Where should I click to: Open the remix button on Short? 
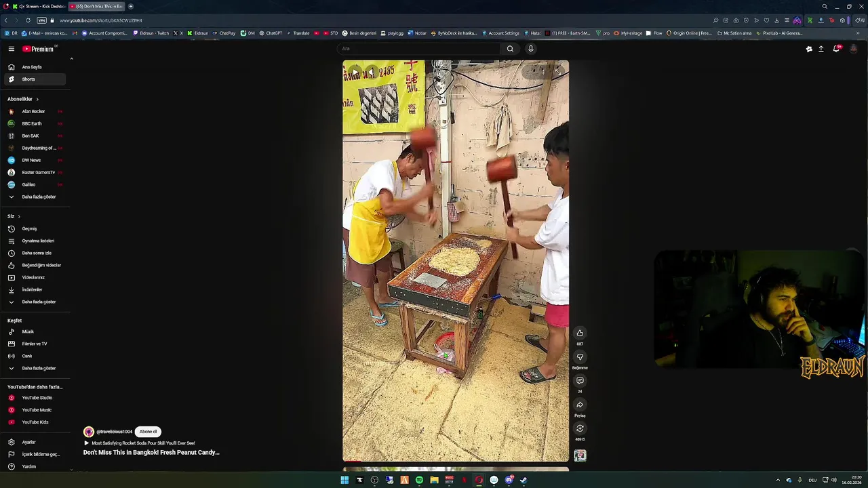(580, 428)
